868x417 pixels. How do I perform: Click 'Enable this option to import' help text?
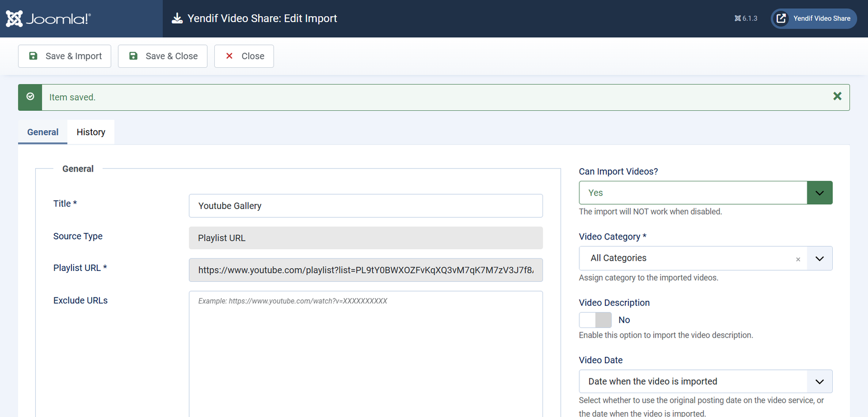(x=666, y=335)
